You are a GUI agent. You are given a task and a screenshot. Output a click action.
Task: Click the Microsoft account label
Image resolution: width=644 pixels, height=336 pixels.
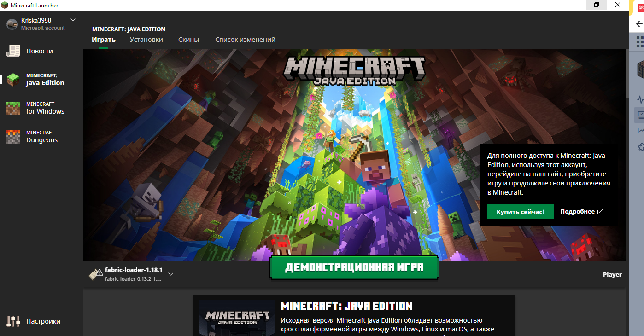tap(43, 28)
